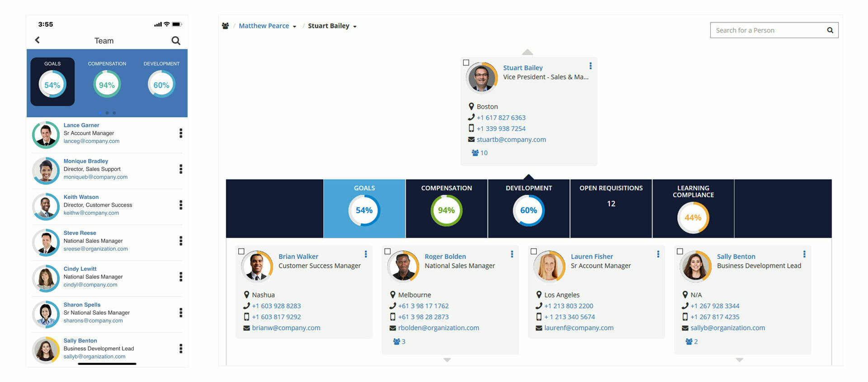The height and width of the screenshot is (382, 868).
Task: Check the Stuart Bailey card checkbox
Action: click(466, 63)
